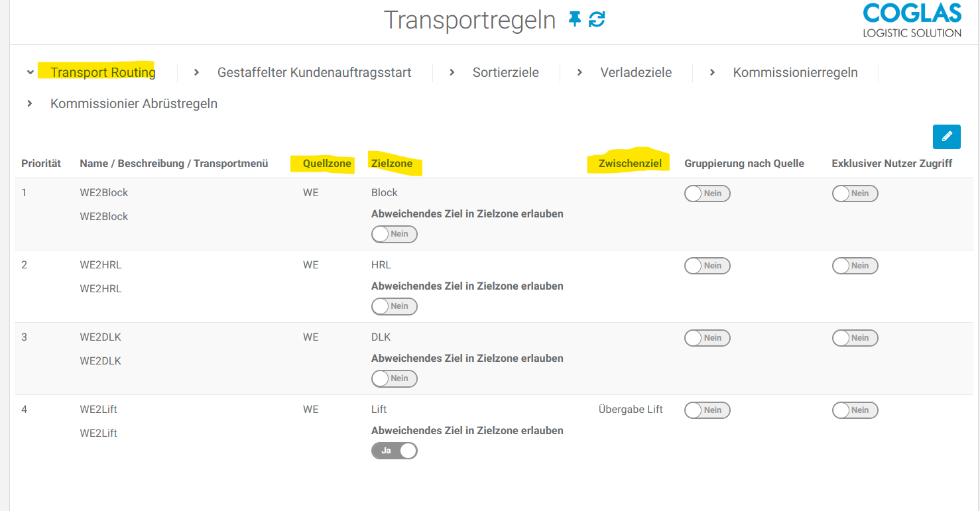Click the Quellzone column header
This screenshot has width=980, height=511.
[x=327, y=163]
